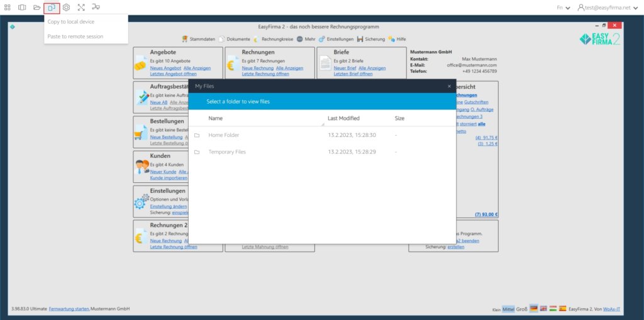Viewport: 644px width, 320px height.
Task: Click the Bestellungen shopping cart icon
Action: pyautogui.click(x=141, y=133)
